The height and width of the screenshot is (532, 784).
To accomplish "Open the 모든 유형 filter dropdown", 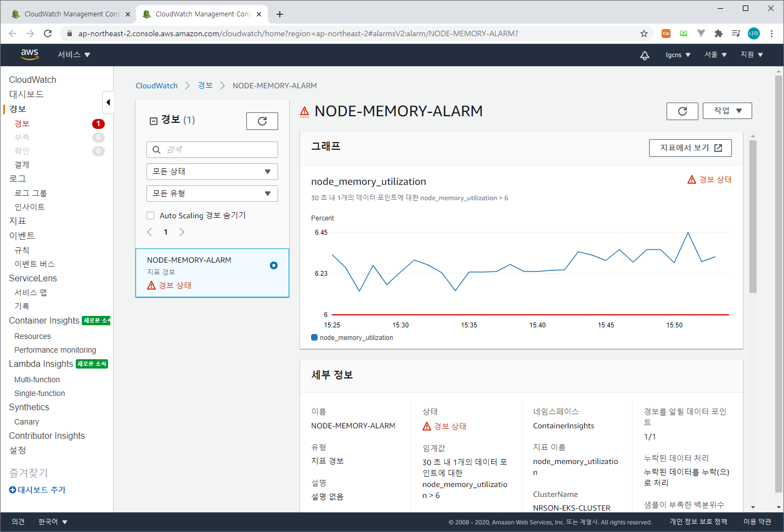I will tap(212, 194).
